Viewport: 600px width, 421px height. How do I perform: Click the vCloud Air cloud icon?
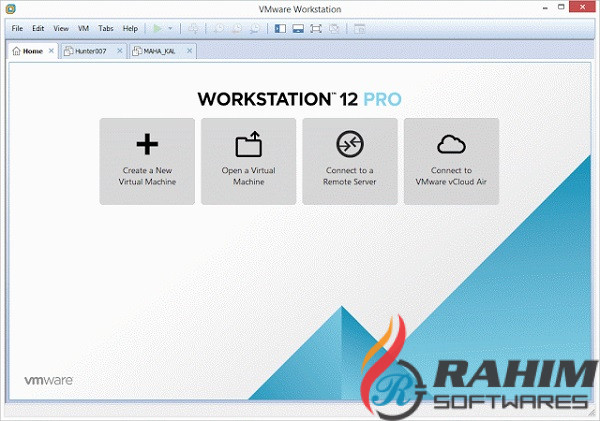[452, 144]
